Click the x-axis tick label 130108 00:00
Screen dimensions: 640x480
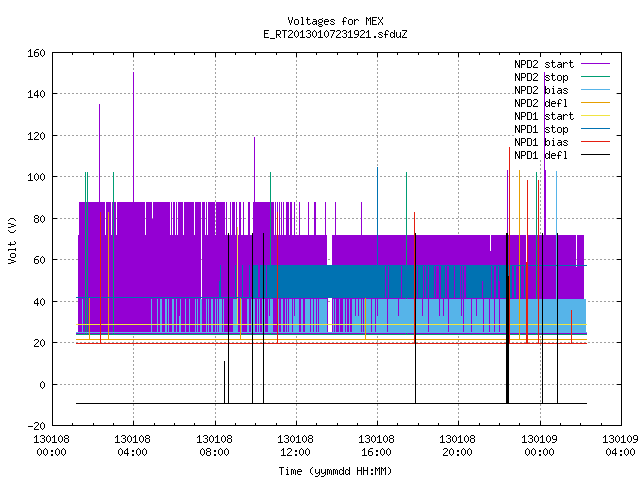[x=51, y=446]
